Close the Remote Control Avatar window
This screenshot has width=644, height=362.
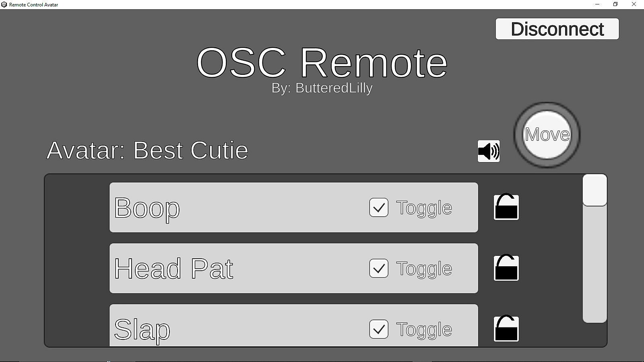634,4
